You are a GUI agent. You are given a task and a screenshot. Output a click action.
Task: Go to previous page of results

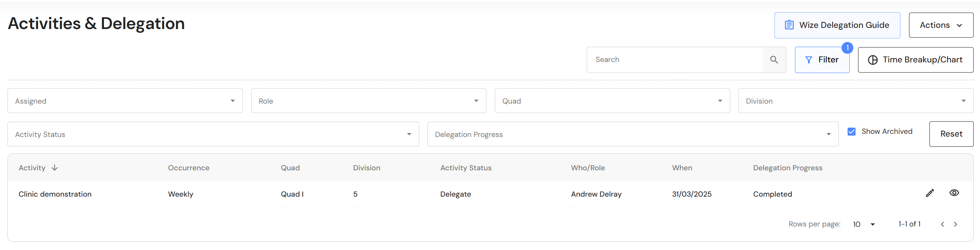click(x=942, y=224)
